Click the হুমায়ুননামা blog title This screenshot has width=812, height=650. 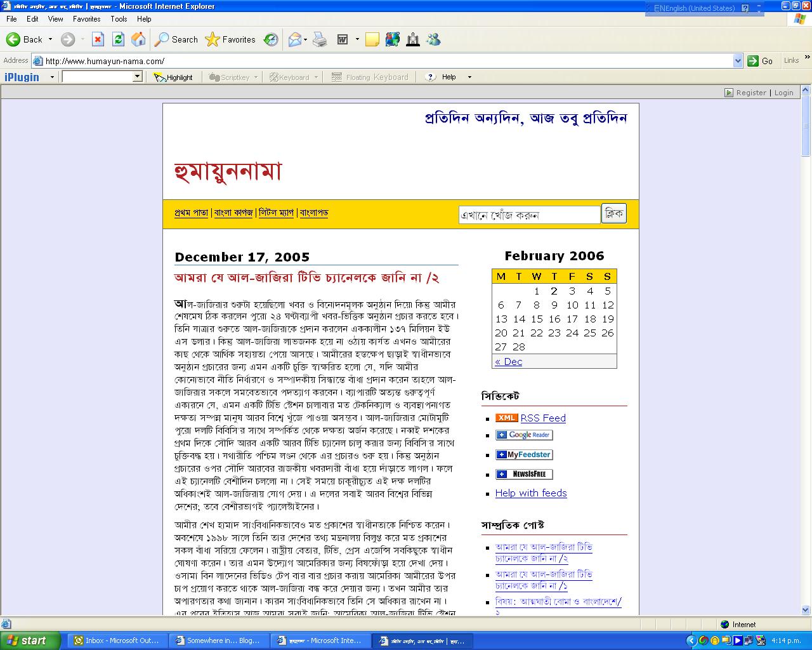tap(228, 171)
